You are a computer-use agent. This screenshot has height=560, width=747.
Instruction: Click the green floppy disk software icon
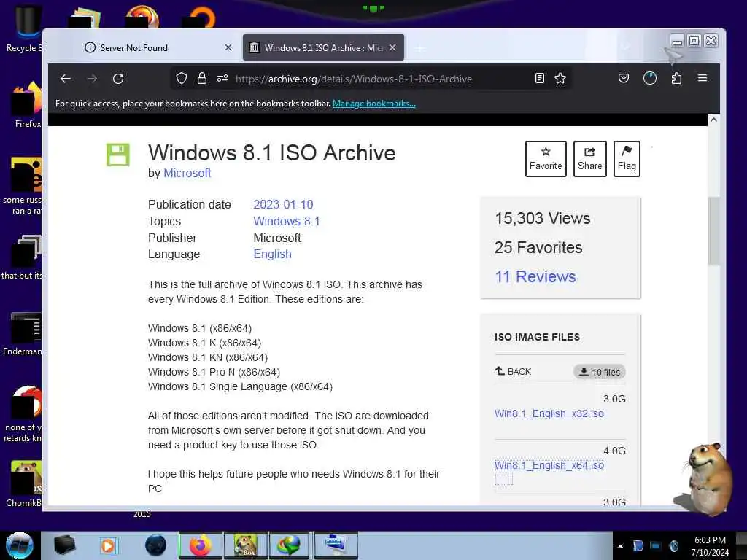point(117,155)
